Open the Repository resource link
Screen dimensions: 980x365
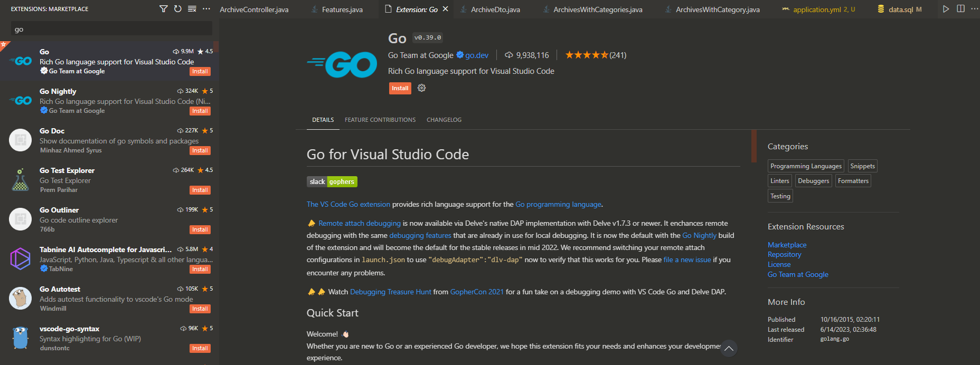pyautogui.click(x=785, y=255)
